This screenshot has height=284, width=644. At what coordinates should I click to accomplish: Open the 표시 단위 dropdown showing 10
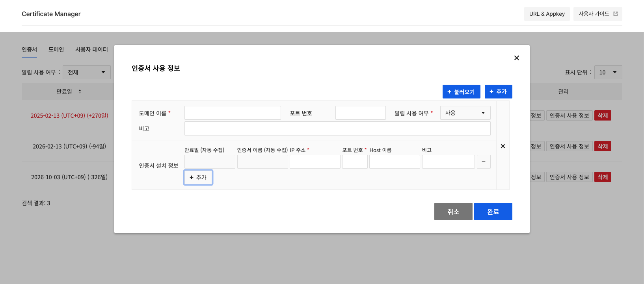point(608,72)
